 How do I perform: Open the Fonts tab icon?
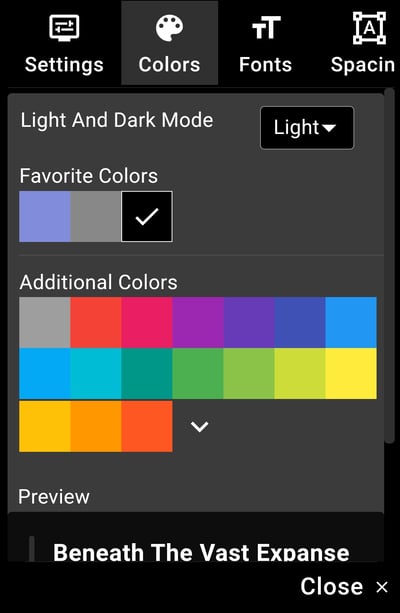[x=266, y=27]
